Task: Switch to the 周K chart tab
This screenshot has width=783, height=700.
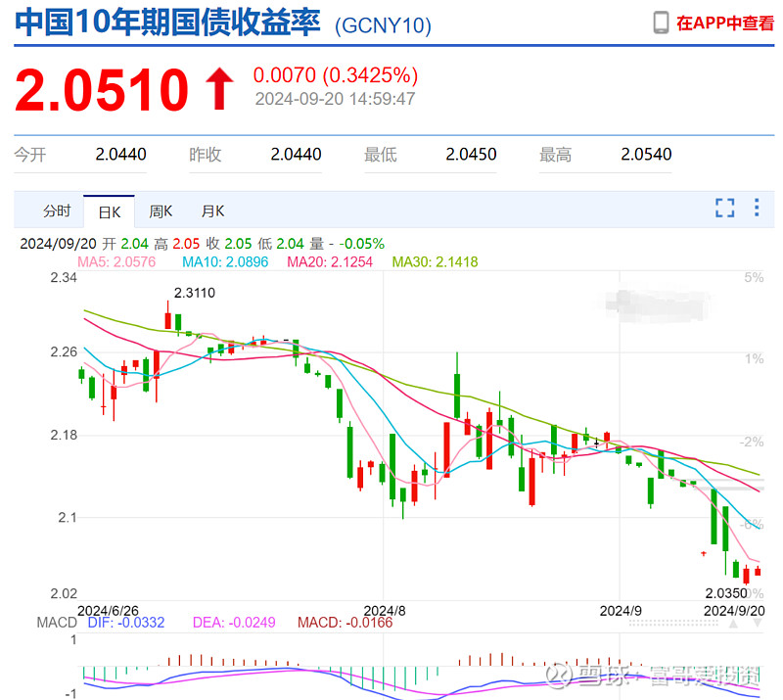Action: pos(161,211)
